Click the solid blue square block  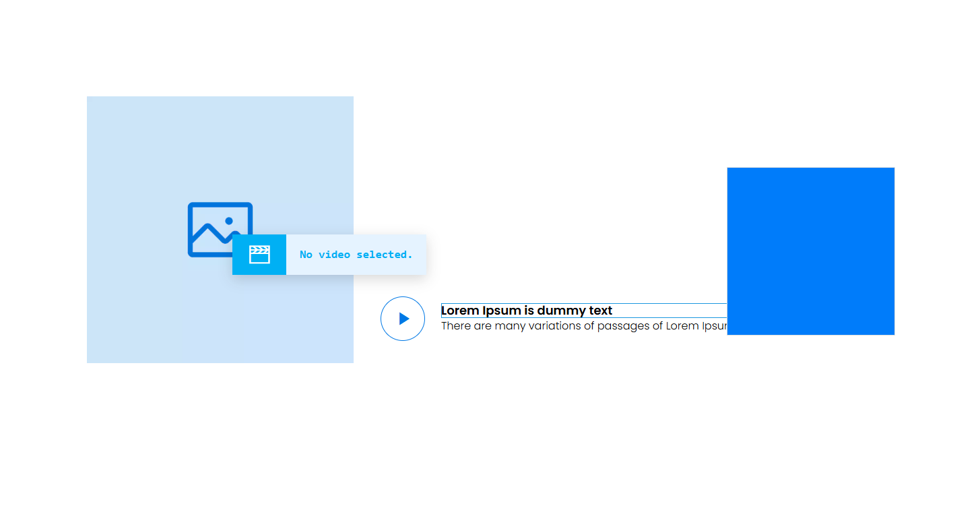810,251
